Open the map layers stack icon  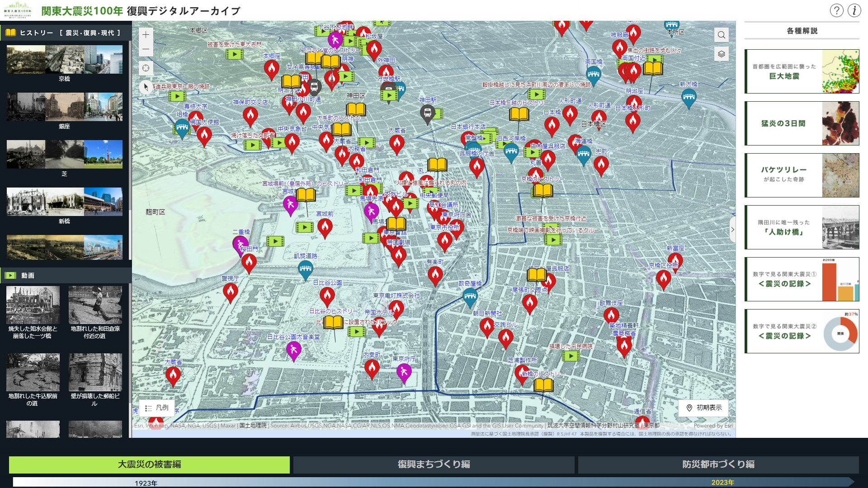pos(722,54)
